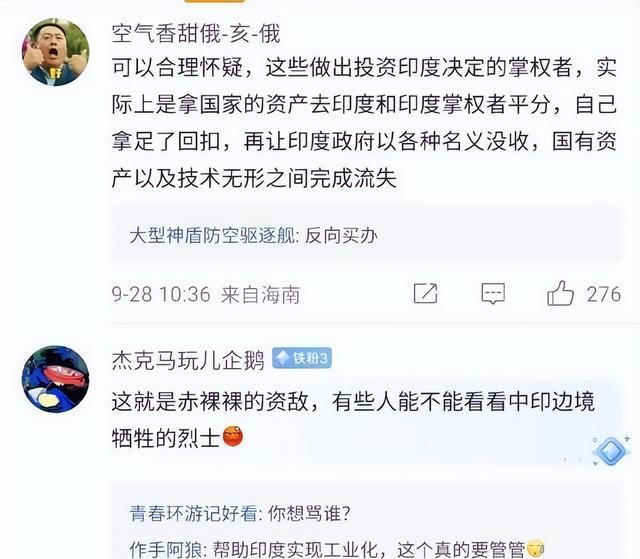The width and height of the screenshot is (640, 559).
Task: Open username 杰克马玩儿企鹅 profile
Action: pos(188,360)
